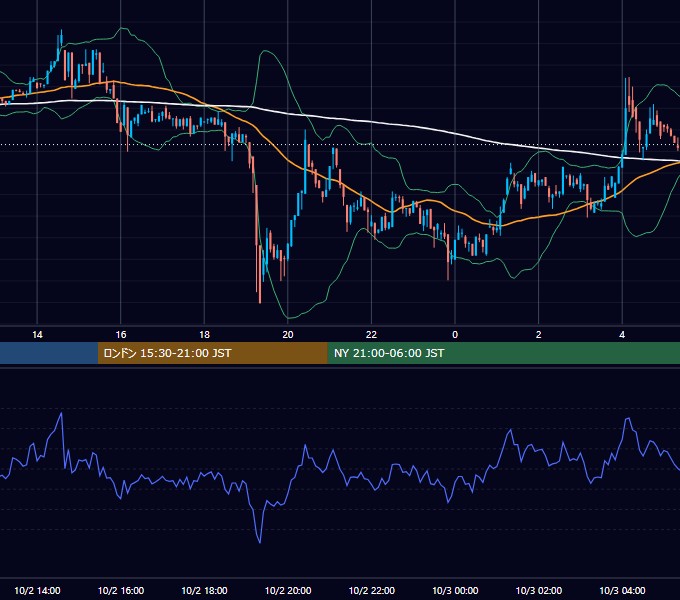Click the '10/3 02:00' date label

[539, 590]
